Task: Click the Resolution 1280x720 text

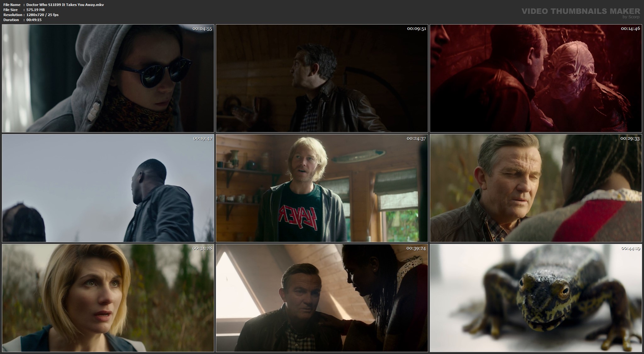Action: (42, 15)
